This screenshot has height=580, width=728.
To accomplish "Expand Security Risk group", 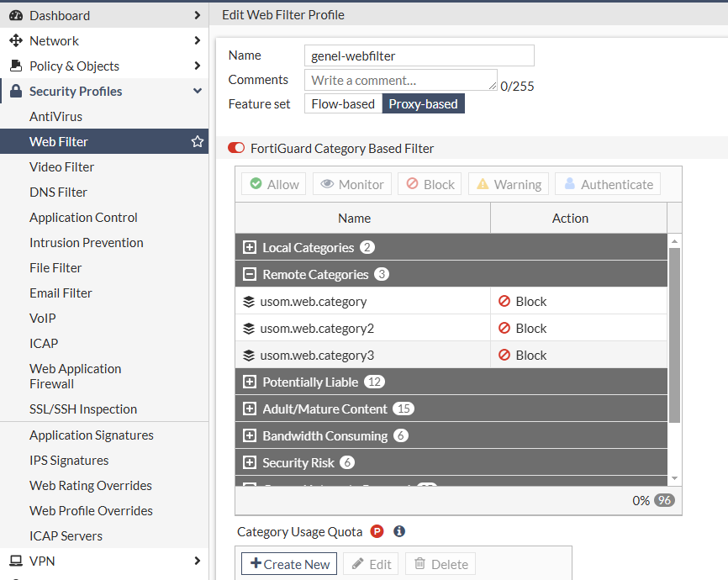I will (250, 462).
